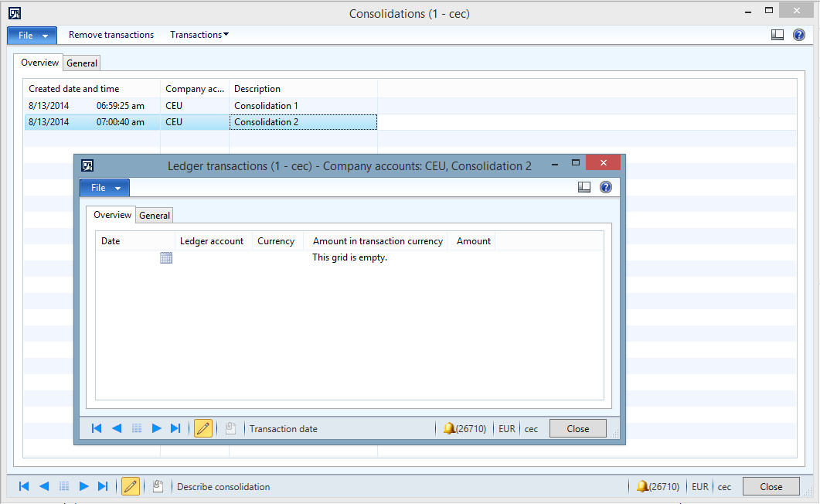Click Remove transactions in the toolbar
Viewport: 820px width, 504px height.
111,35
